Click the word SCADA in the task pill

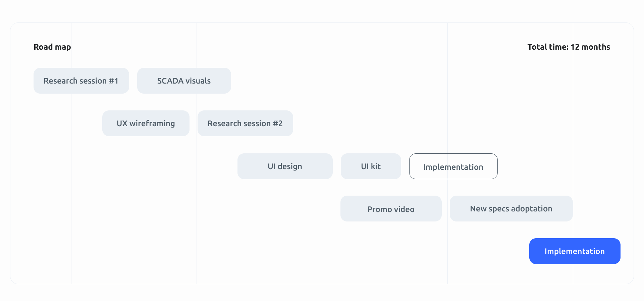click(x=170, y=81)
